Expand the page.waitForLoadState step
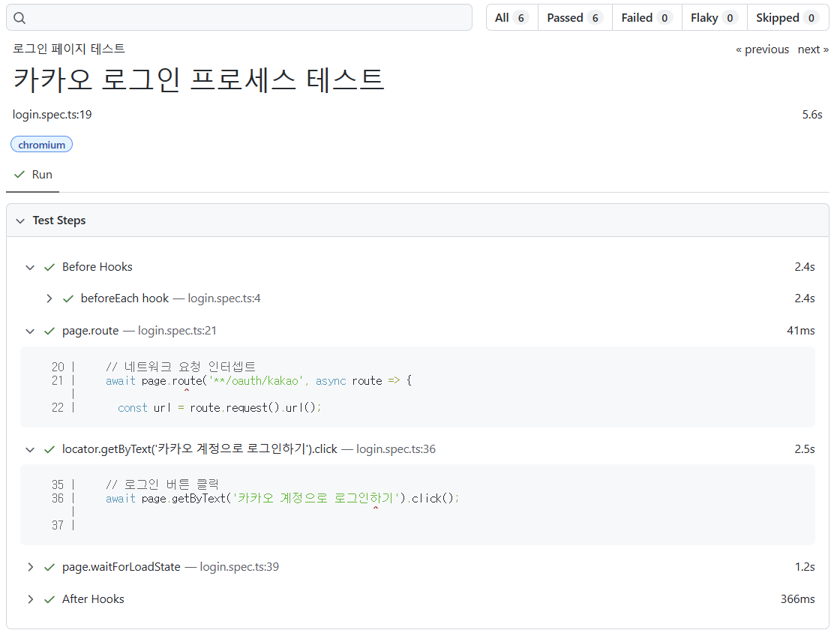The height and width of the screenshot is (639, 840). (31, 567)
